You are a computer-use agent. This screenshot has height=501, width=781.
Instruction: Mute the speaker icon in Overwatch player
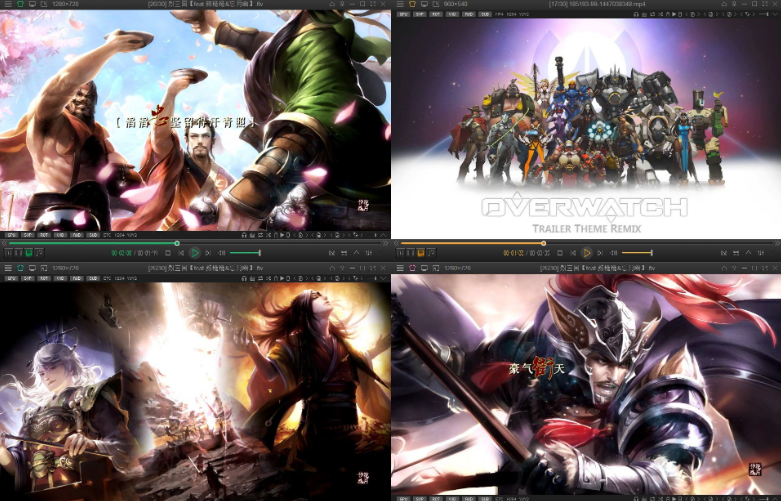click(613, 253)
